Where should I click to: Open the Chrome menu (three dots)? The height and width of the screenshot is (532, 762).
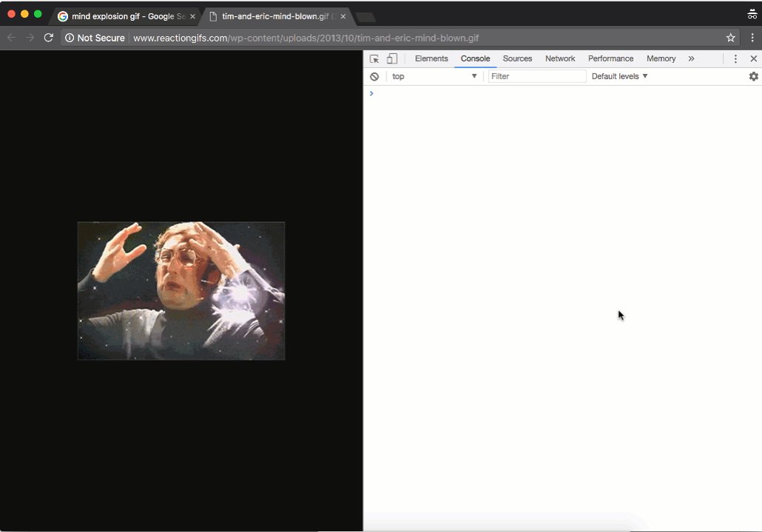tap(754, 37)
